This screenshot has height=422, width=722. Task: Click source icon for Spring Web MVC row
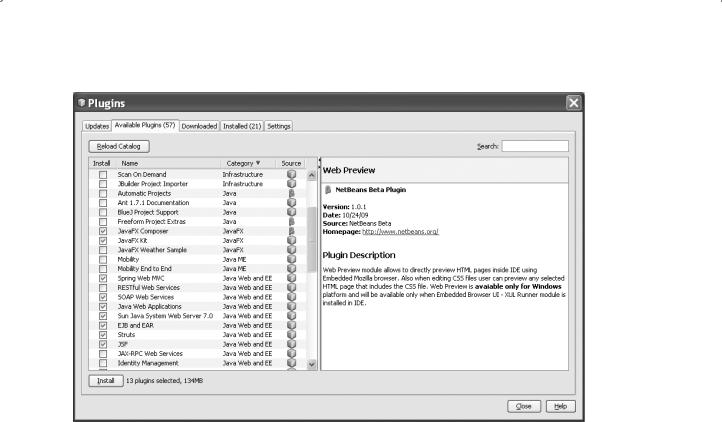291,278
